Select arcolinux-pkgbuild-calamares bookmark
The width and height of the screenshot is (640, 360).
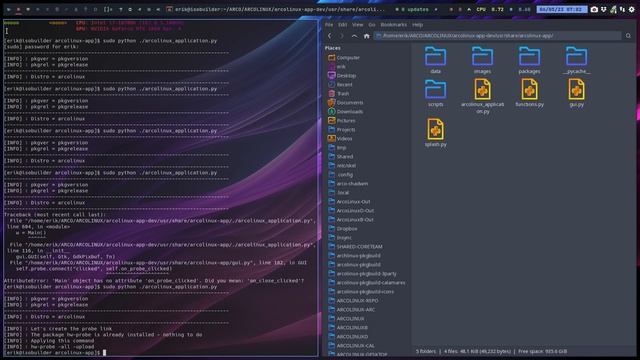pos(367,282)
